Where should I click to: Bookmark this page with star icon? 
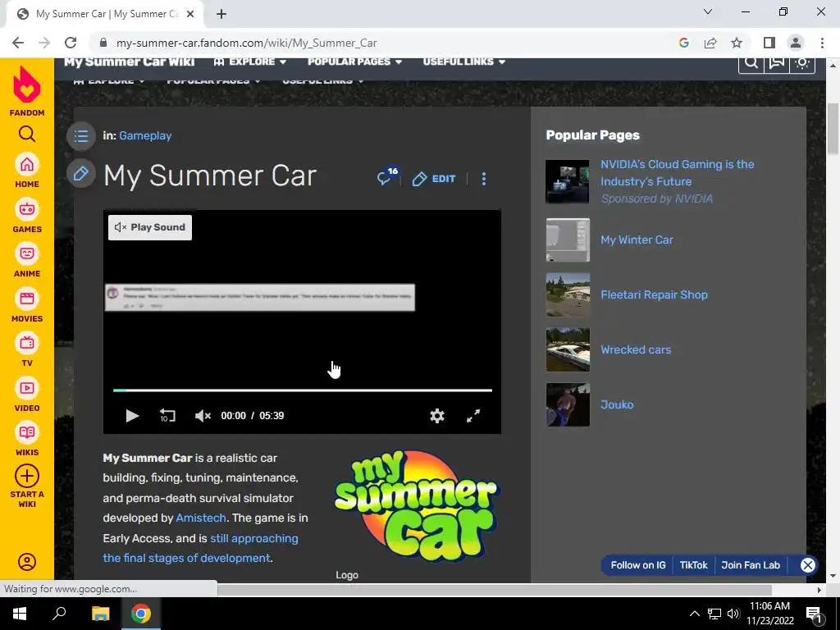(737, 43)
